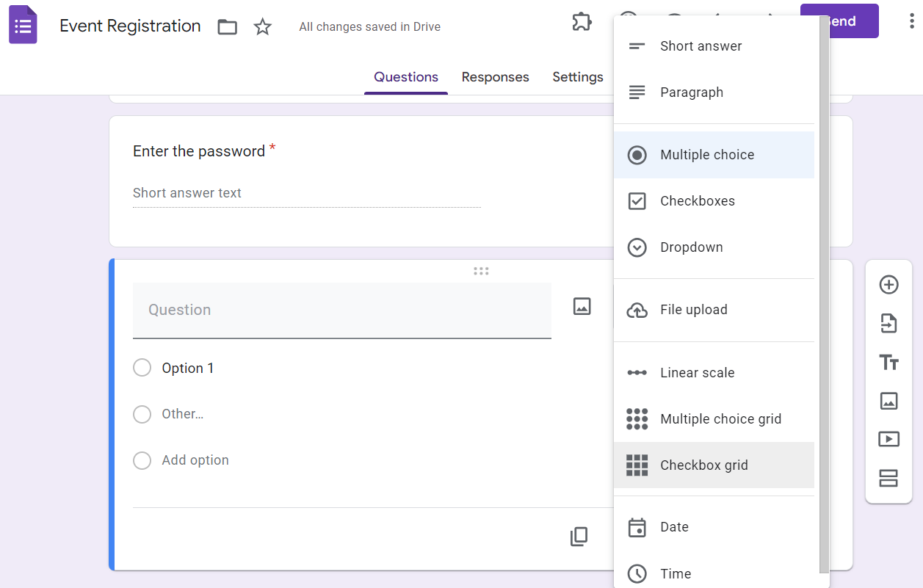Switch to the Questions tab
Viewport: 923px width, 588px height.
point(406,77)
